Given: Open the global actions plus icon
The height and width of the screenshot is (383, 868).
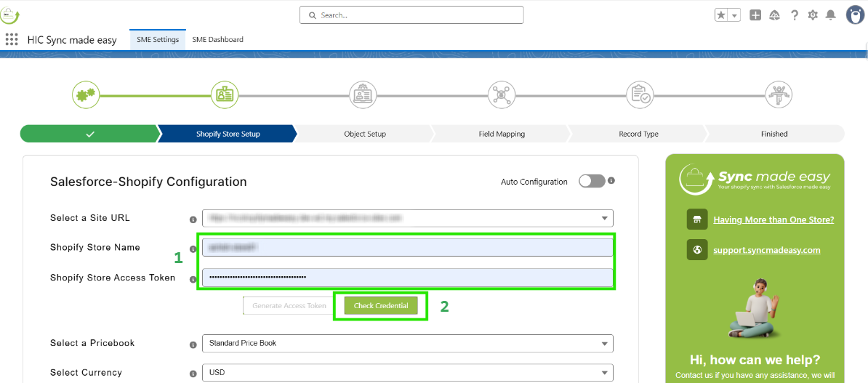Looking at the screenshot, I should [755, 15].
